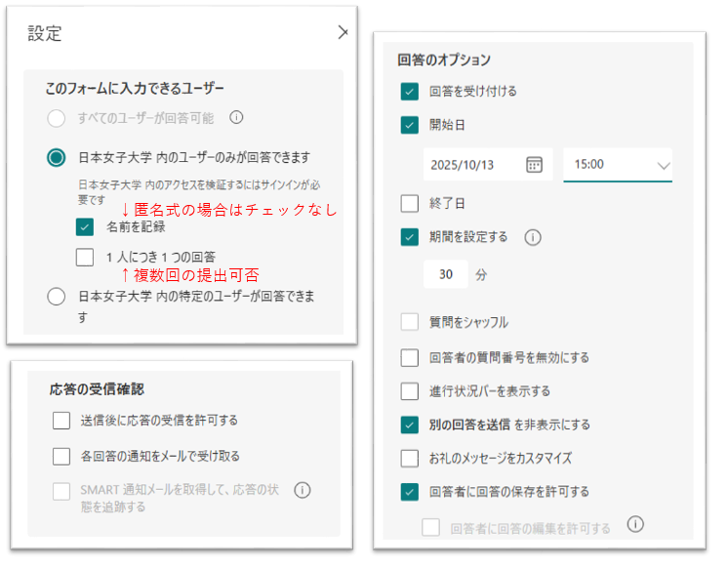Uncheck the 名前を記録 checkbox
Viewport: 728px width, 567px height.
pos(85,227)
